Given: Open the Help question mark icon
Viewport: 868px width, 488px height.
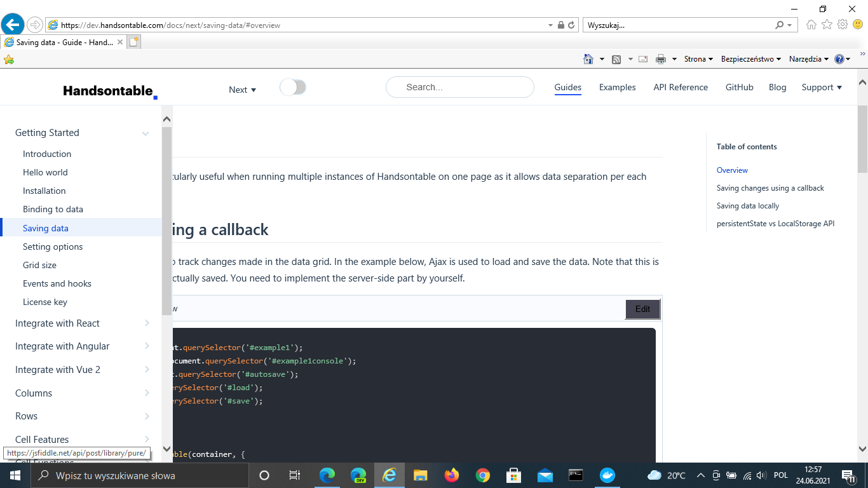Looking at the screenshot, I should 840,59.
